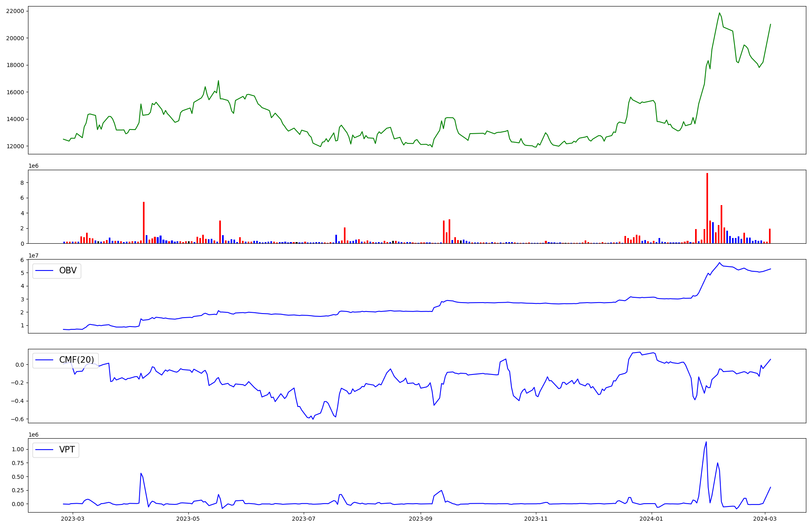Click the 2024-03 x-axis date label
The image size is (812, 528).
pos(765,519)
